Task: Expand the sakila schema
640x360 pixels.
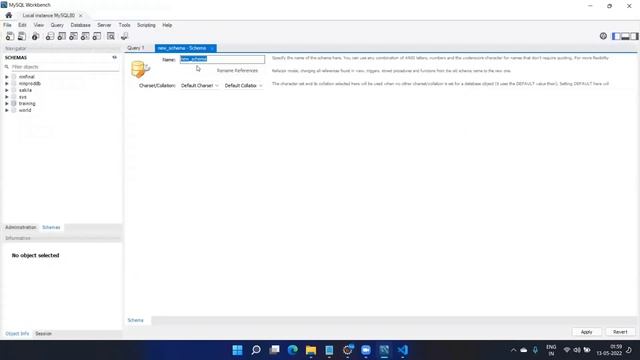Action: 7,90
